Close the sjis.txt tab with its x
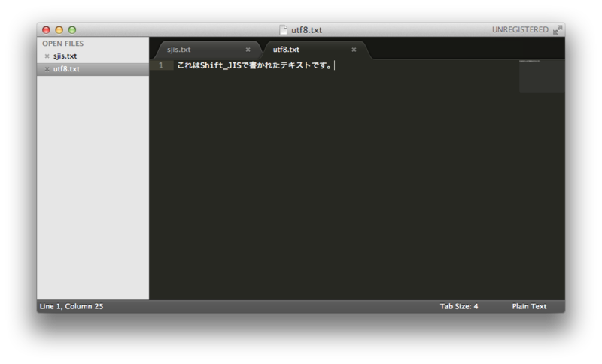Screen dimensions: 602x364 (x=248, y=50)
